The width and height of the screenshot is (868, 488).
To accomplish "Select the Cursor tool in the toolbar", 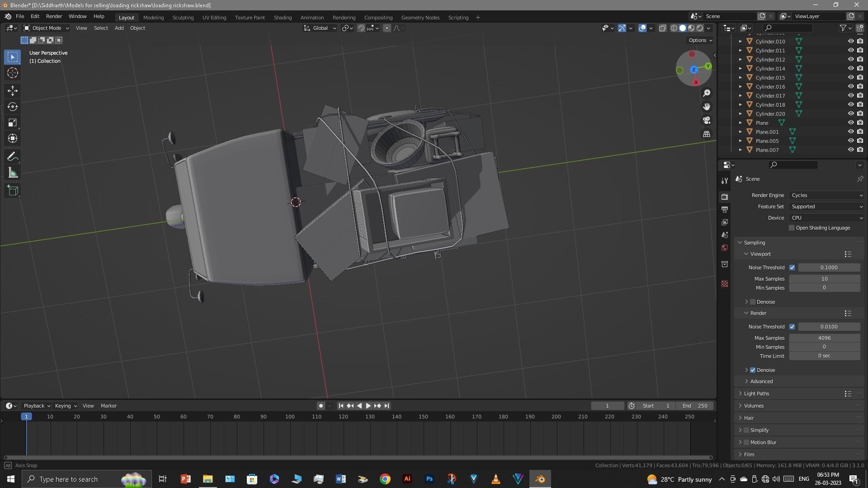I will (13, 73).
